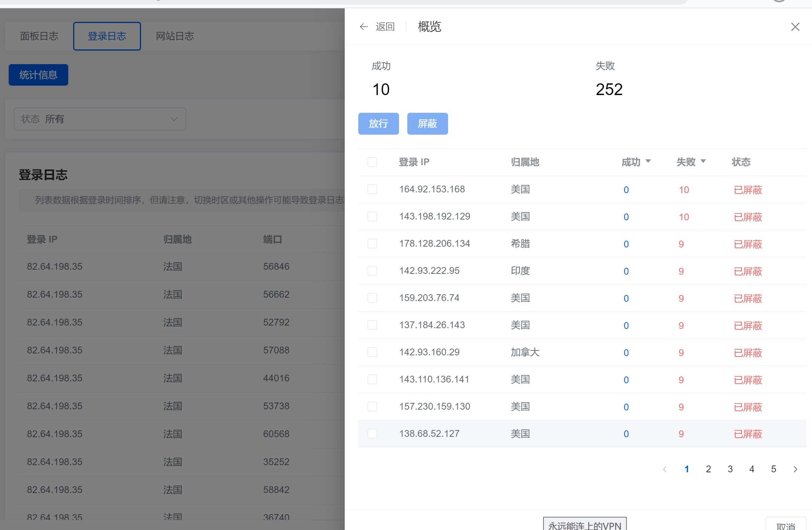The image size is (812, 530).
Task: Click IP address 143.198.192.129
Action: click(435, 217)
